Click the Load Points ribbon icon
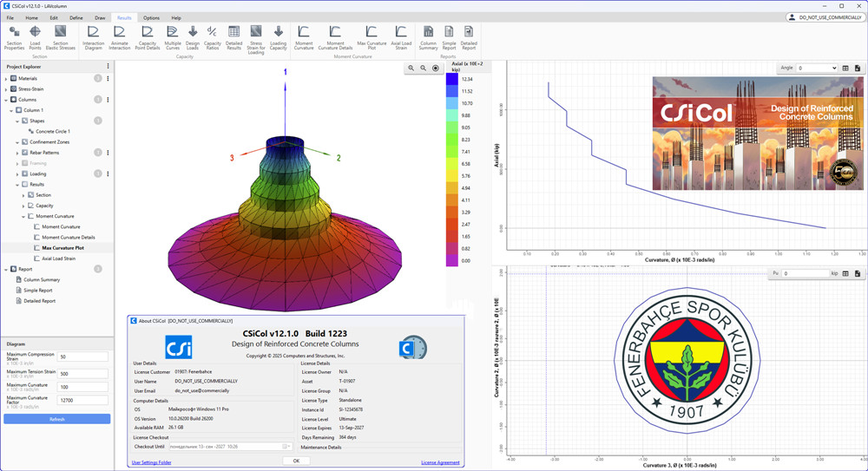Image resolution: width=868 pixels, height=471 pixels. point(35,37)
